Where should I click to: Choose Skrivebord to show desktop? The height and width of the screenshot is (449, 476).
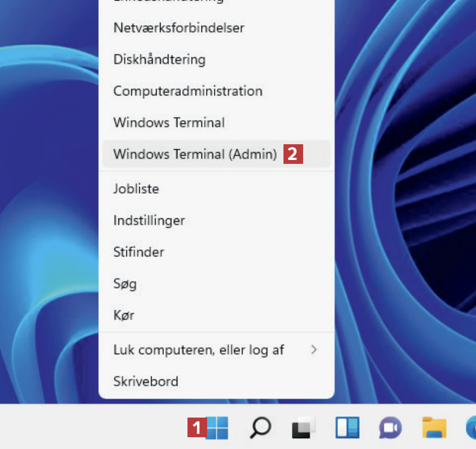[145, 382]
